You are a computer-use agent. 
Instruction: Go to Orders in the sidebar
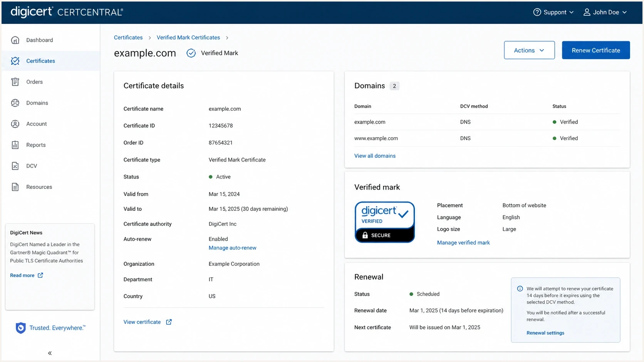(50, 82)
